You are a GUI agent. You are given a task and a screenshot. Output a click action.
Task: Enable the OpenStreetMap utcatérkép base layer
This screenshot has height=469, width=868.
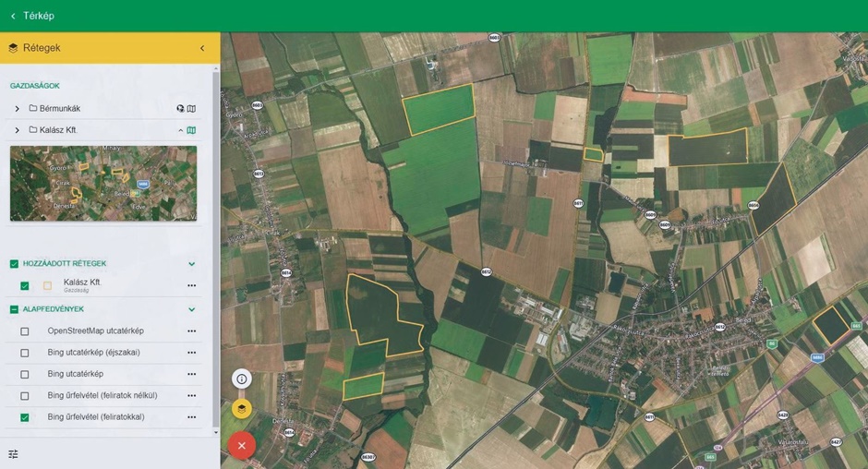[x=25, y=331]
